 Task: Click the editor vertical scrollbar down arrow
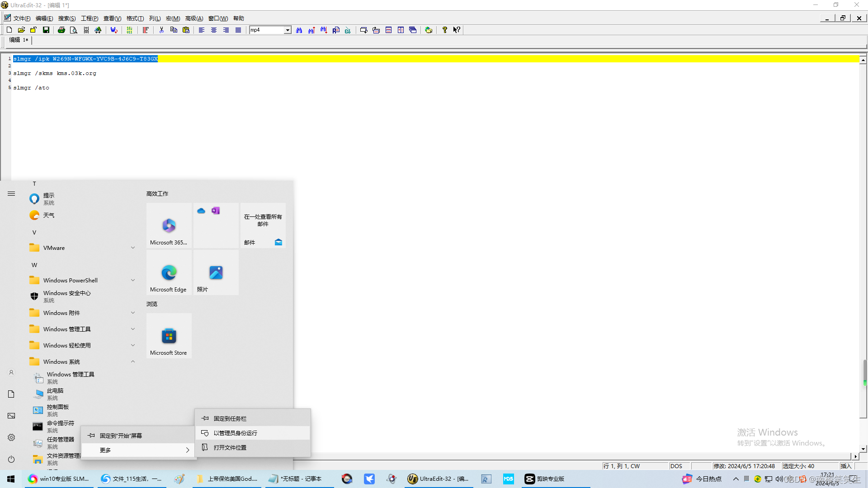point(863,449)
